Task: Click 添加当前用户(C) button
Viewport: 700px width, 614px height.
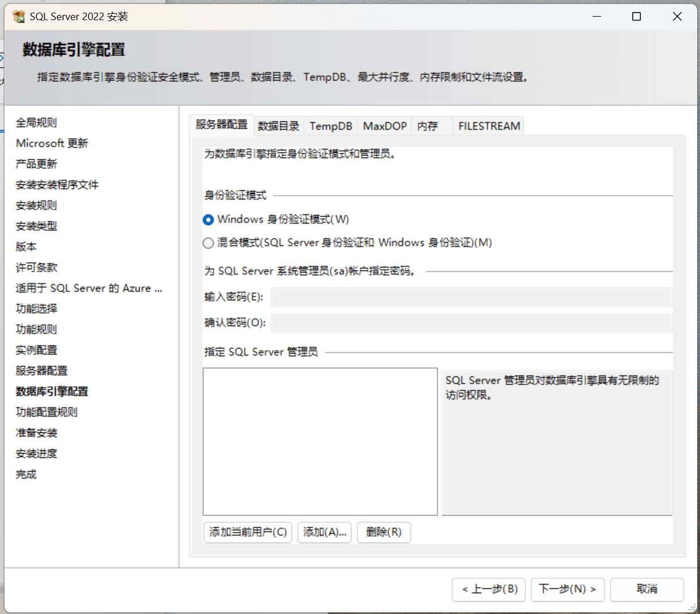Action: pyautogui.click(x=248, y=532)
